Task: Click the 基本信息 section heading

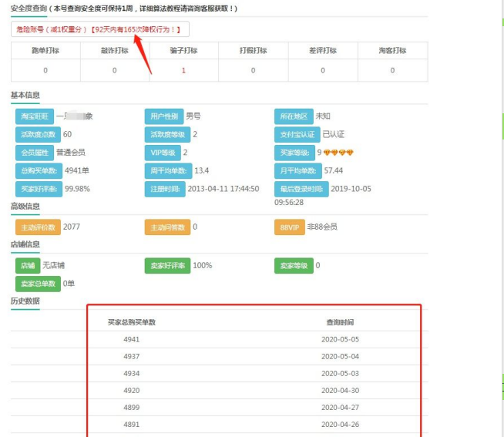Action: click(25, 95)
